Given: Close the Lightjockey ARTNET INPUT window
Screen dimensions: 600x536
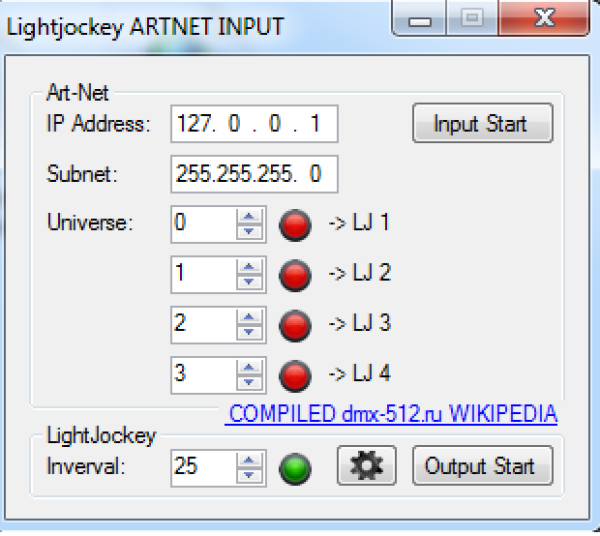Looking at the screenshot, I should [x=543, y=22].
